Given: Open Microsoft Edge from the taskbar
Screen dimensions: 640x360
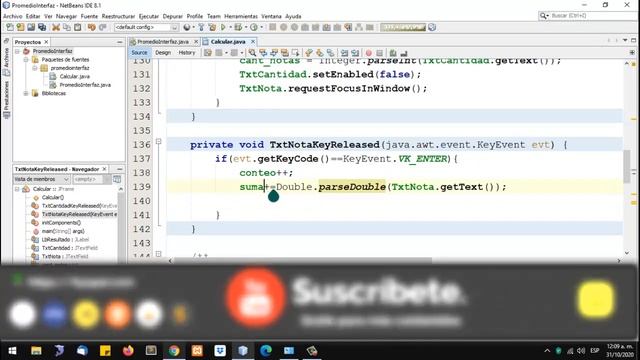Looking at the screenshot, I should [x=266, y=351].
